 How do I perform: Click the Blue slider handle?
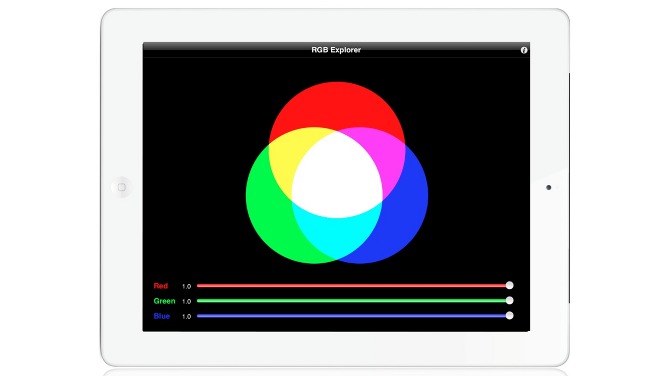point(509,316)
